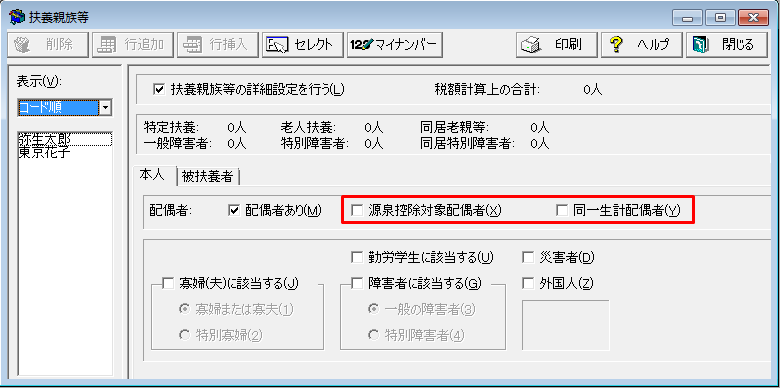The height and width of the screenshot is (388, 780).
Task: Check 勤労学生に該当する
Action: (357, 257)
